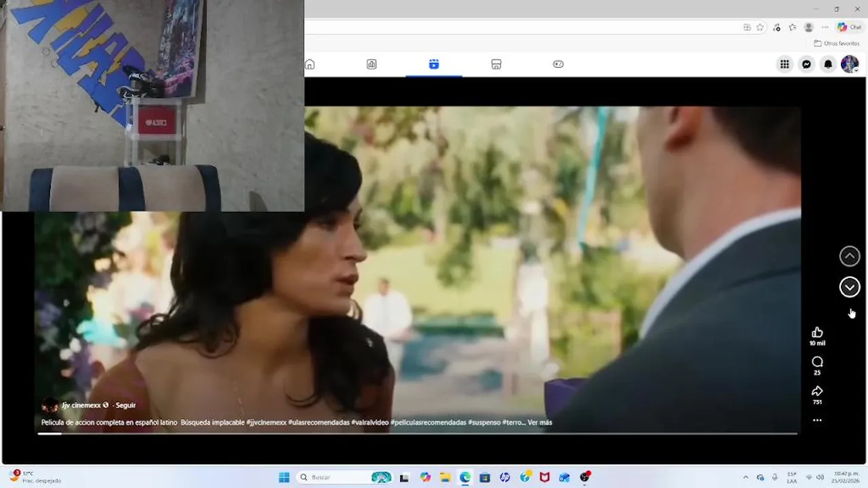Switch to Microsoft Edge on the taskbar

465,477
